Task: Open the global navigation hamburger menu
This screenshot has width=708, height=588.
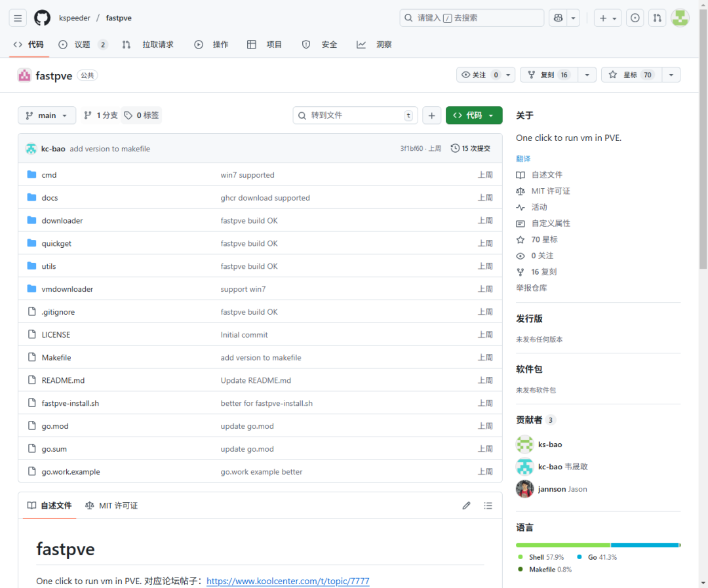Action: (x=17, y=18)
